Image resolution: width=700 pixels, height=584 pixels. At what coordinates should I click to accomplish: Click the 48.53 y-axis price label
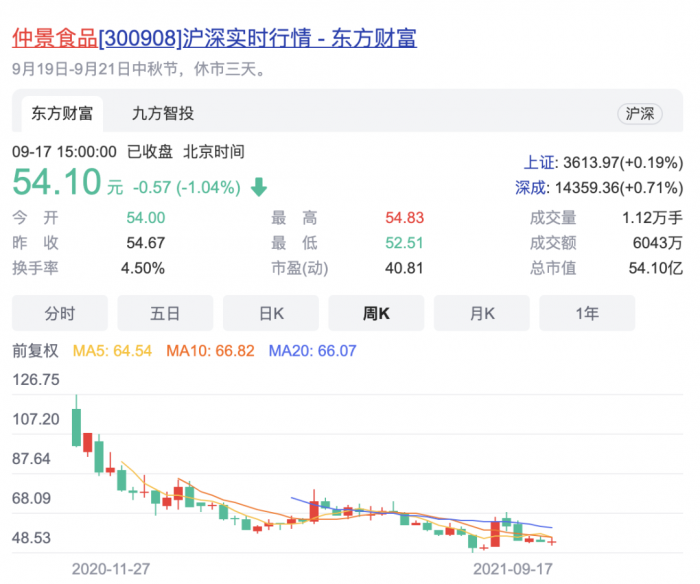[x=31, y=538]
